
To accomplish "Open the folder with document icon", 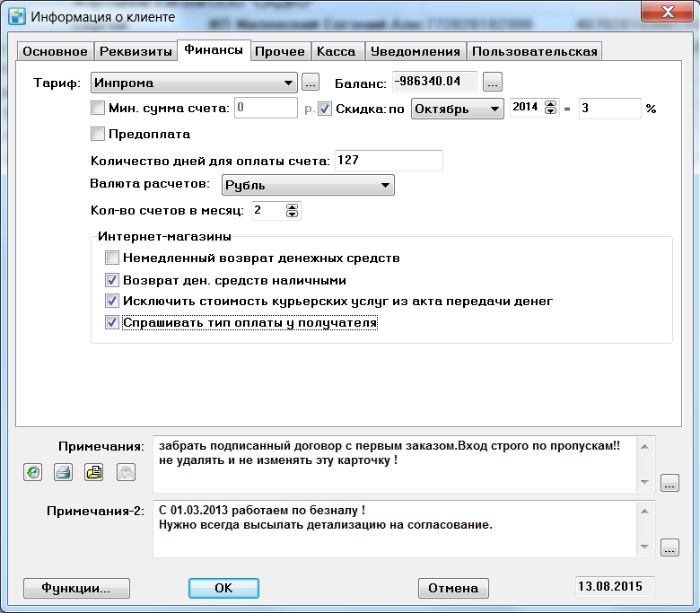I will coord(93,472).
